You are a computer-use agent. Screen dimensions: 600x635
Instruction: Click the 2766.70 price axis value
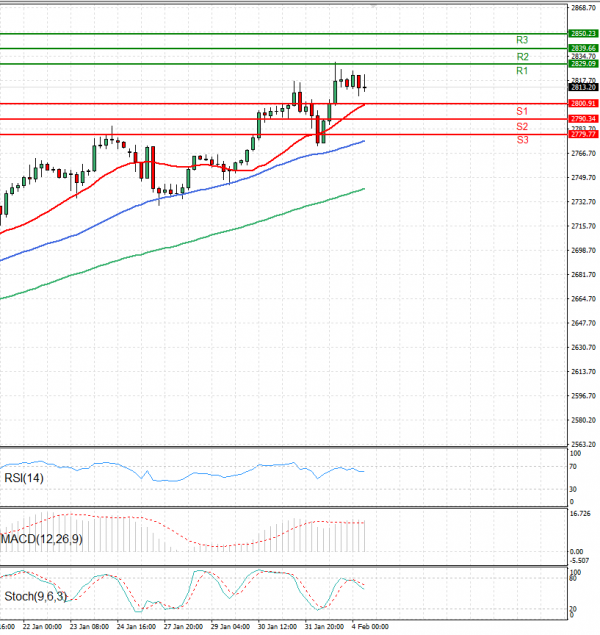point(583,153)
